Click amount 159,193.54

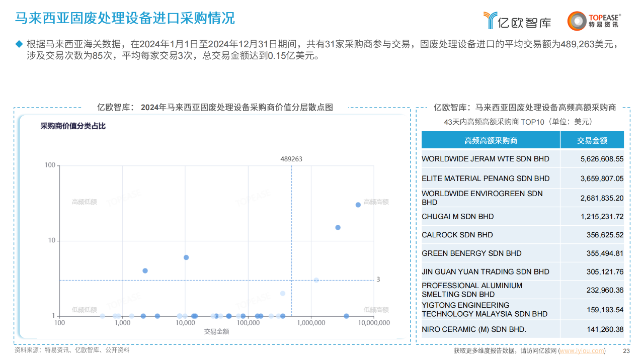point(605,310)
